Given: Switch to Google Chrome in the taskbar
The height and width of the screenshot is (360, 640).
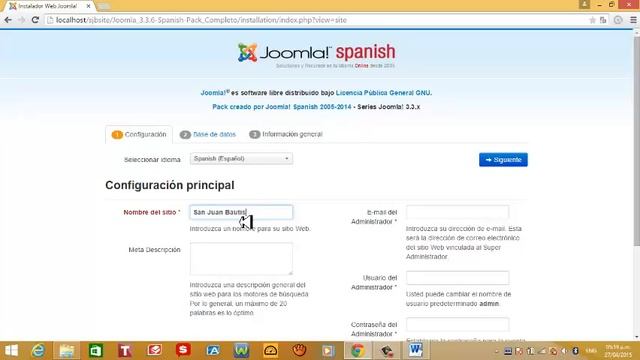Looking at the screenshot, I should 358,351.
